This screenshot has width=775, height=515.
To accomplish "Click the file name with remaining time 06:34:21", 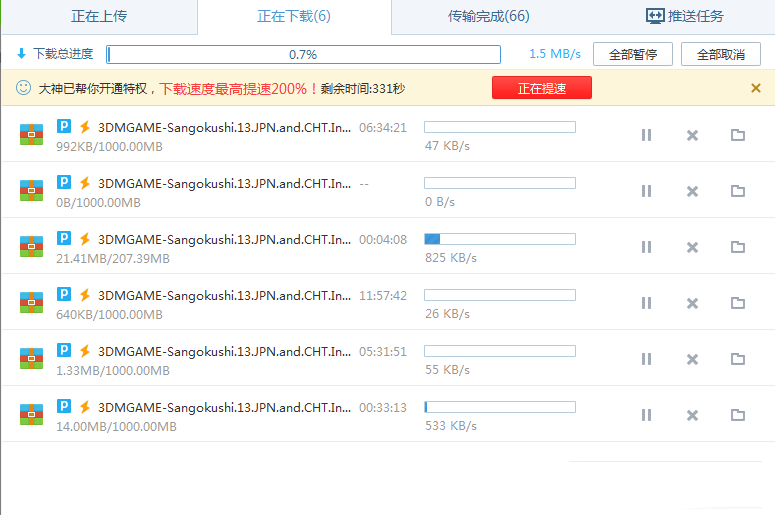I will 224,128.
